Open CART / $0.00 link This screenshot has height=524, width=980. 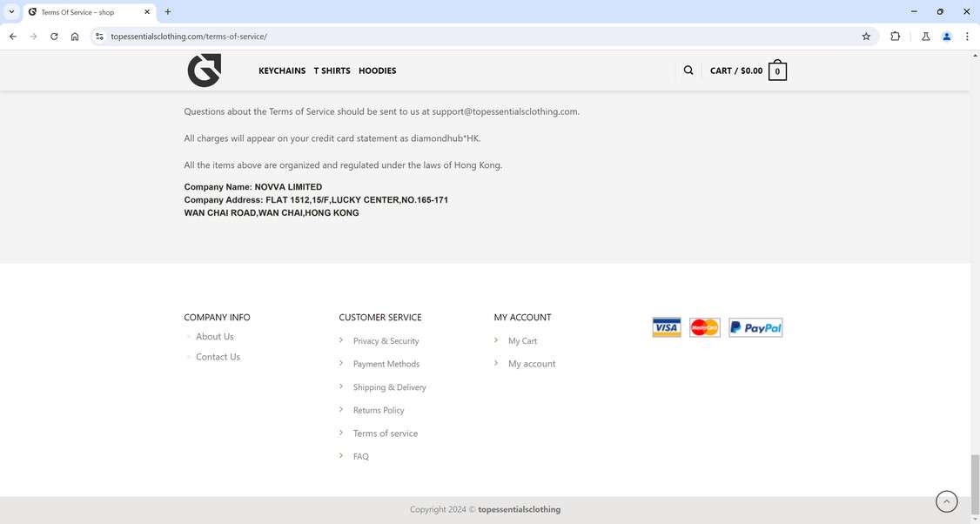(736, 71)
